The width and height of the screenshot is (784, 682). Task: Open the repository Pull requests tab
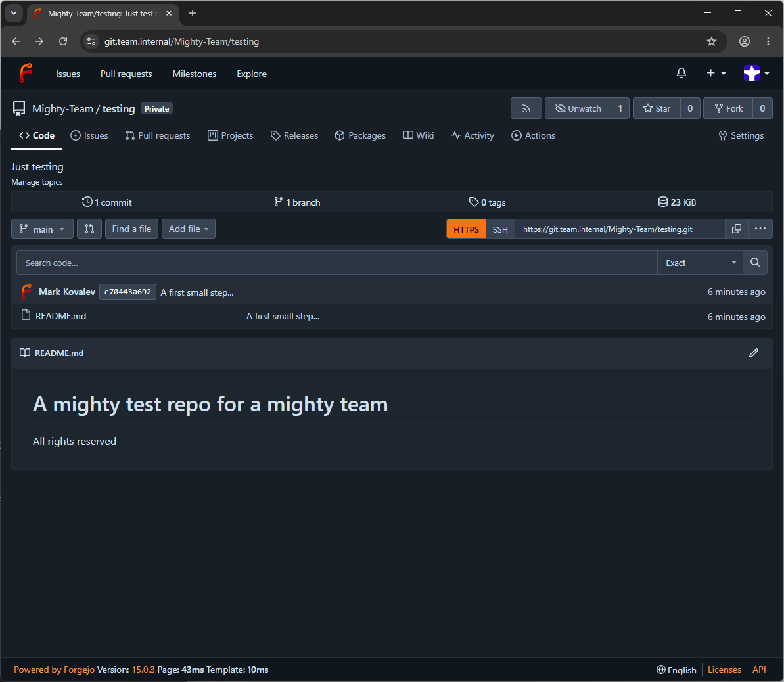pos(158,135)
